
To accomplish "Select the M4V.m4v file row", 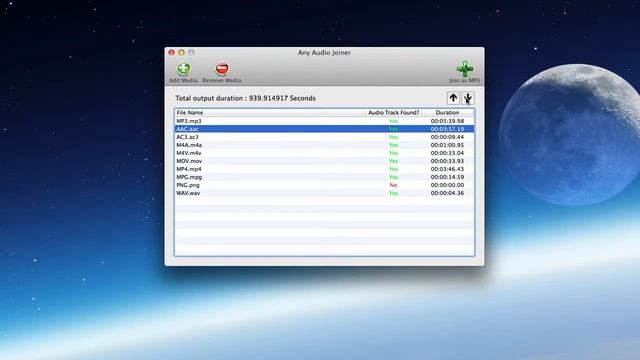I will (x=324, y=153).
